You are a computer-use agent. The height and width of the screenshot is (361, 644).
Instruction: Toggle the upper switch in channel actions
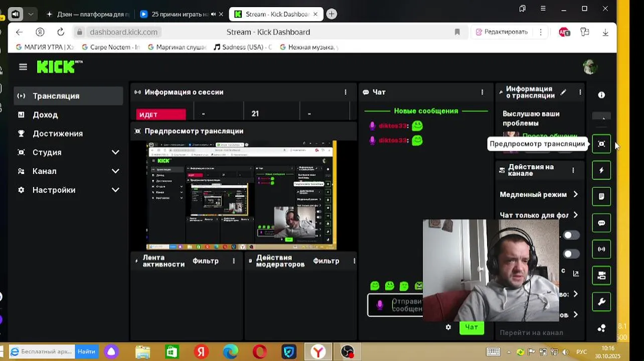tap(571, 235)
